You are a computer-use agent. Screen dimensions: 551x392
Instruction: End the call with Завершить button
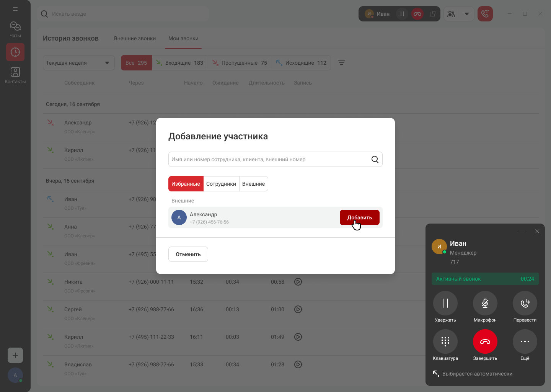tap(485, 341)
